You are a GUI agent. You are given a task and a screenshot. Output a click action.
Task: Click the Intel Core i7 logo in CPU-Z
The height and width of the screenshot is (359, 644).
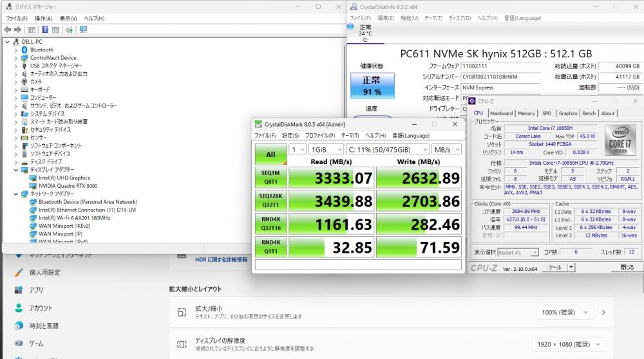[x=620, y=140]
